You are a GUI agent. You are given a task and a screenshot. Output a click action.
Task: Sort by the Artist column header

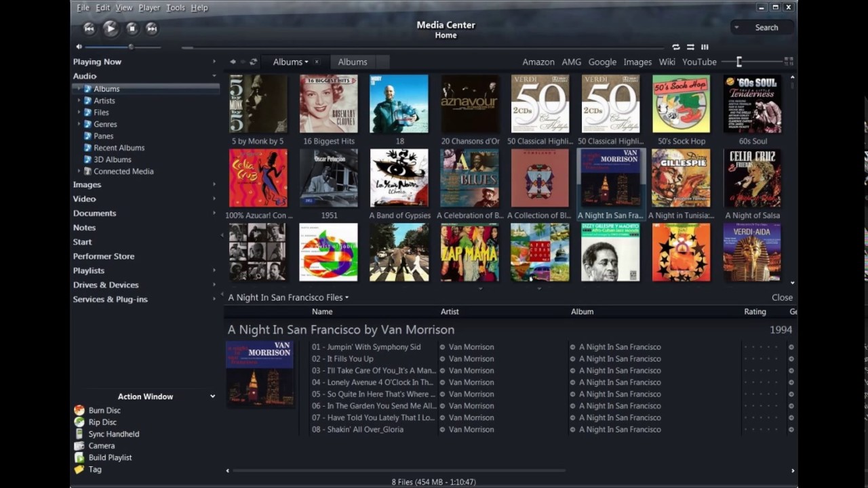point(450,312)
